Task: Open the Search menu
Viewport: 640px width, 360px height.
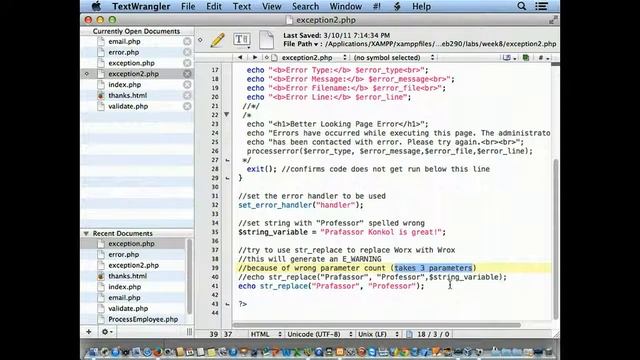Action: pos(305,7)
